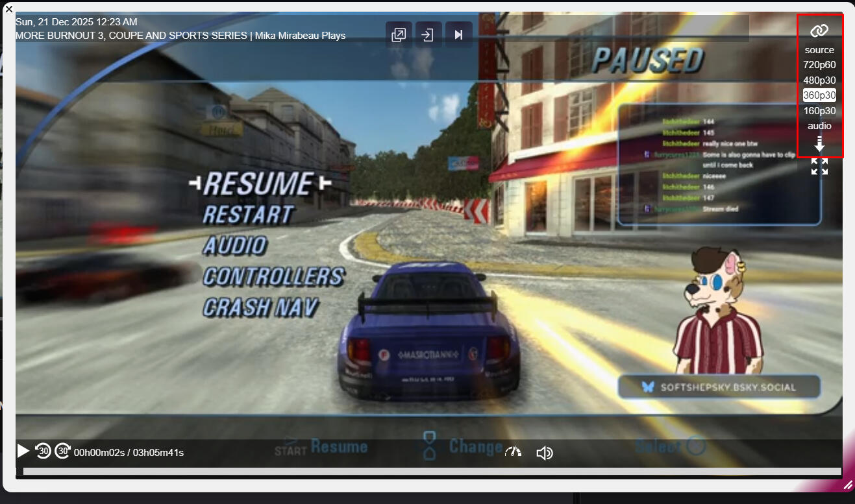Play the paused video
This screenshot has height=504, width=855.
coord(23,451)
